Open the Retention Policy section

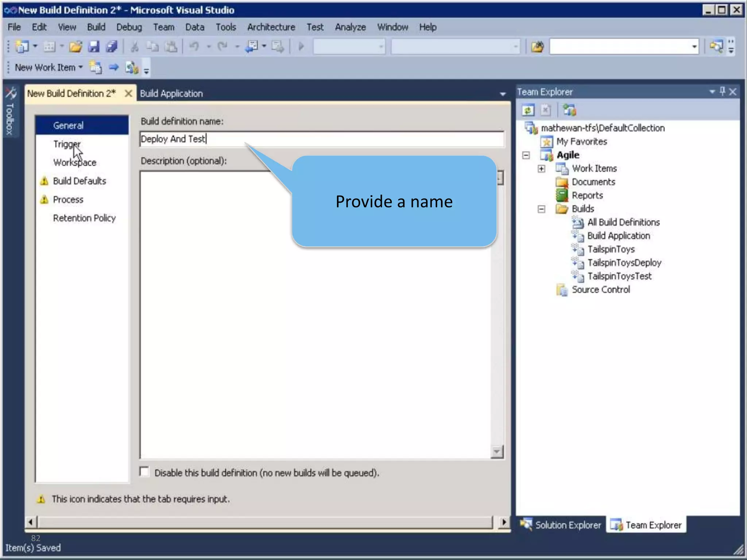point(84,218)
